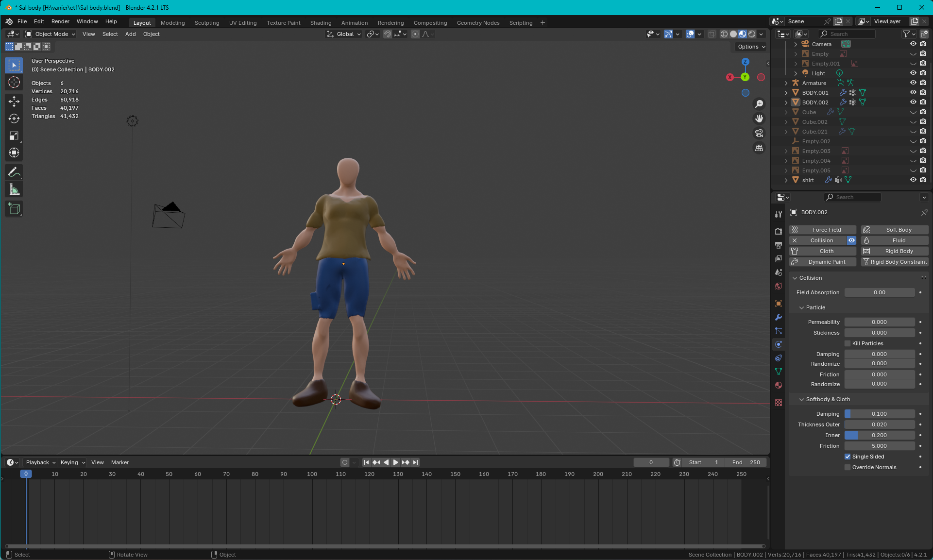
Task: Hide shirt object with eye icon
Action: pyautogui.click(x=913, y=180)
